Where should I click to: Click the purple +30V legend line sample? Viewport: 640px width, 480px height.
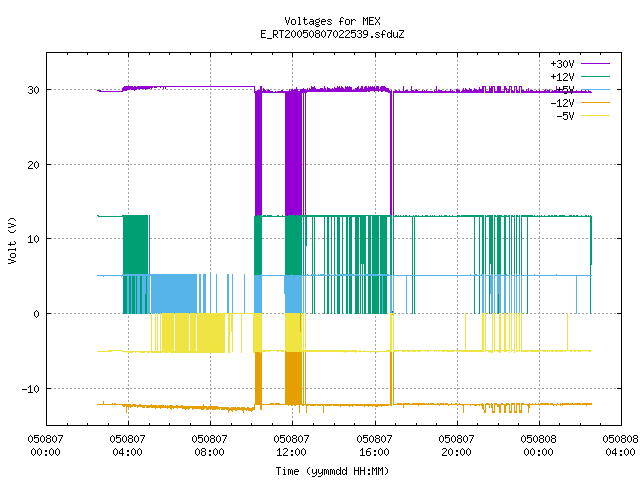point(595,64)
